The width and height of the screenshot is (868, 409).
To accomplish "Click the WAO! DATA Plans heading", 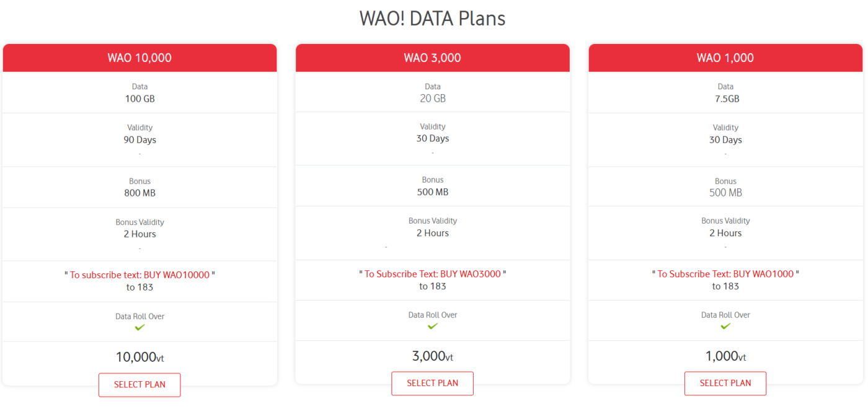I will pos(432,19).
